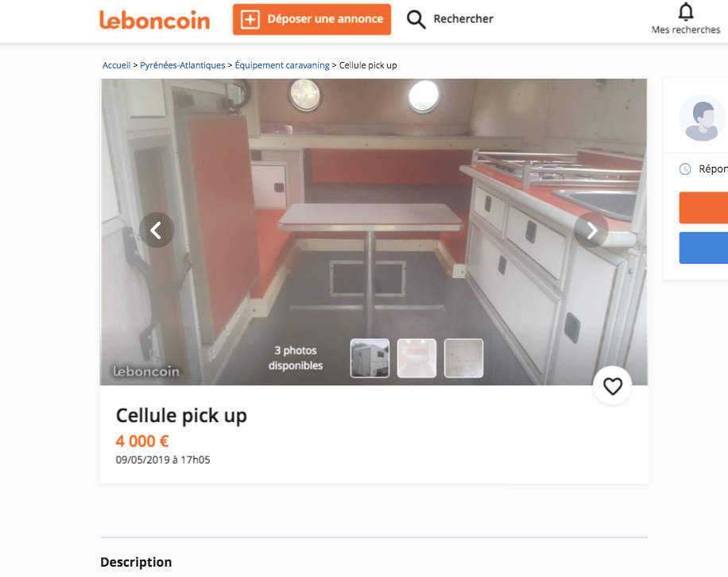Select the third photo thumbnail
The image size is (728, 577).
pyautogui.click(x=463, y=358)
